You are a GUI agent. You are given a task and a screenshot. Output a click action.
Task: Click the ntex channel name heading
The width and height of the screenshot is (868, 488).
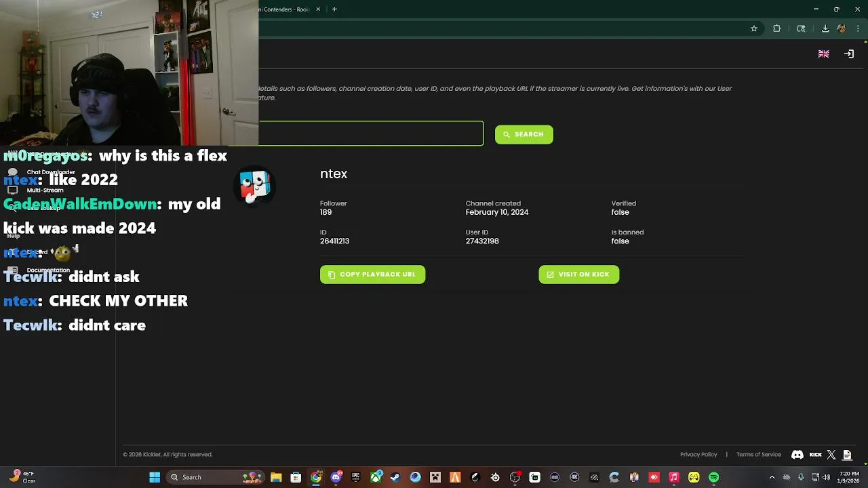pos(334,174)
